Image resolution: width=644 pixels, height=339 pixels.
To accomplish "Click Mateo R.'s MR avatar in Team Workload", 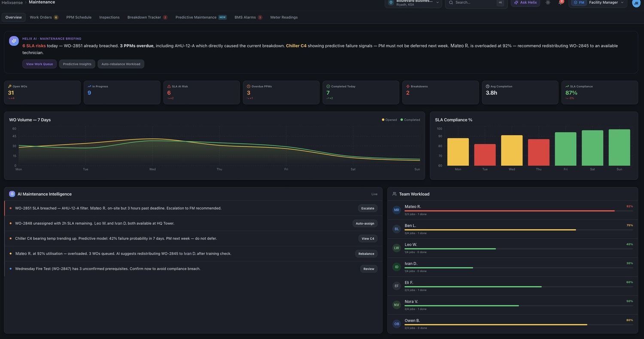I will [x=397, y=210].
